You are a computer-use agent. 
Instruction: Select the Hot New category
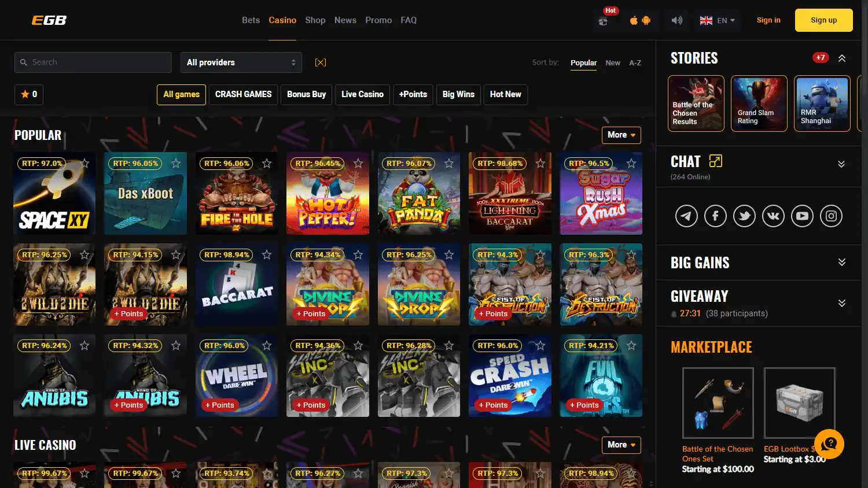[x=505, y=94]
